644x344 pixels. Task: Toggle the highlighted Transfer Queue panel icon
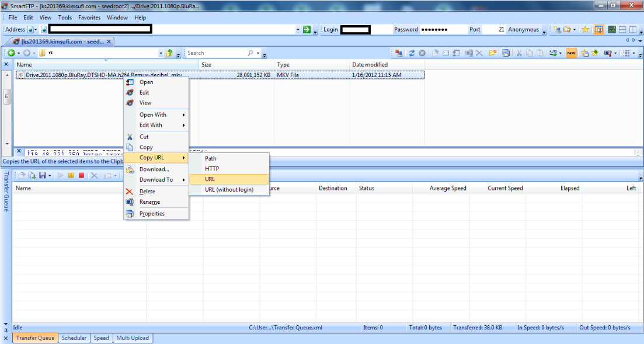coord(598,30)
